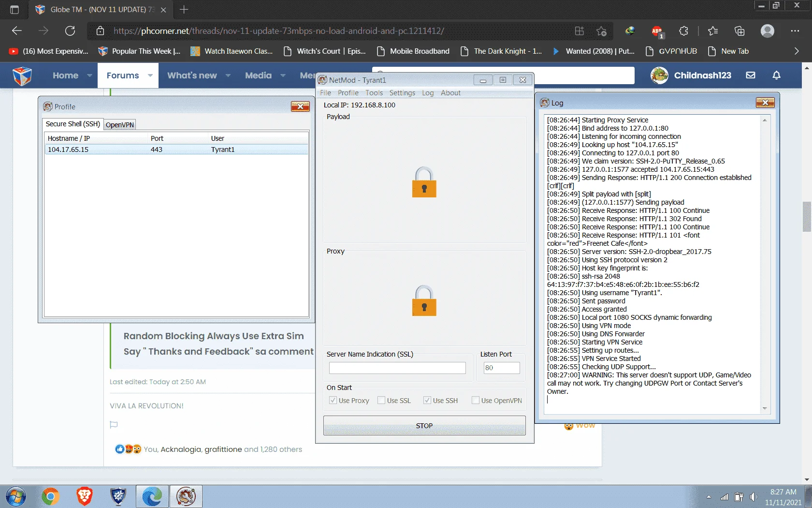
Task: Show hidden tray icons arrow
Action: [709, 497]
